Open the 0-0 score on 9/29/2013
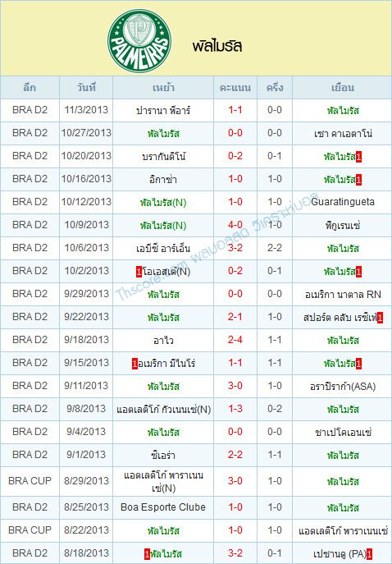The image size is (392, 564). click(235, 294)
